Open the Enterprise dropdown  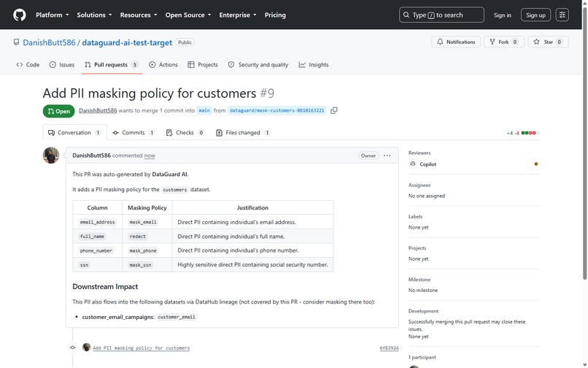pos(238,15)
